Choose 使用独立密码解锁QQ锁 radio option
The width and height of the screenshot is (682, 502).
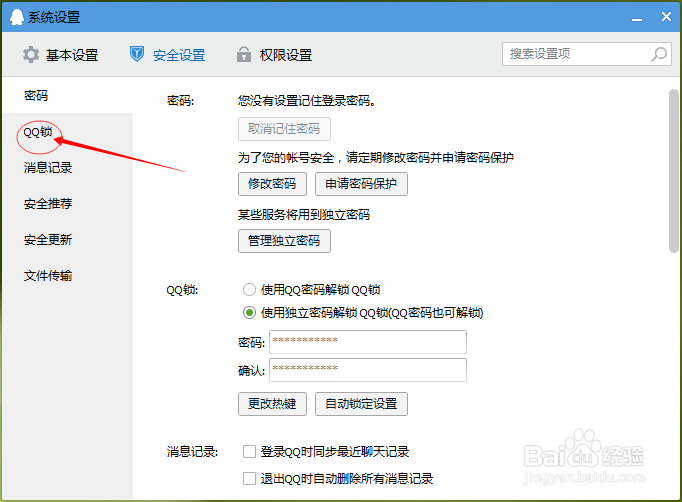pos(249,313)
